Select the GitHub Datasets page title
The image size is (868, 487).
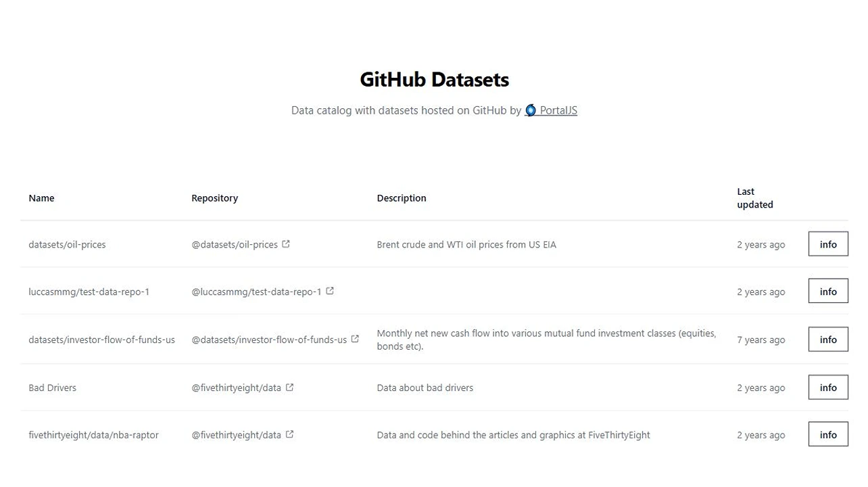(x=434, y=79)
